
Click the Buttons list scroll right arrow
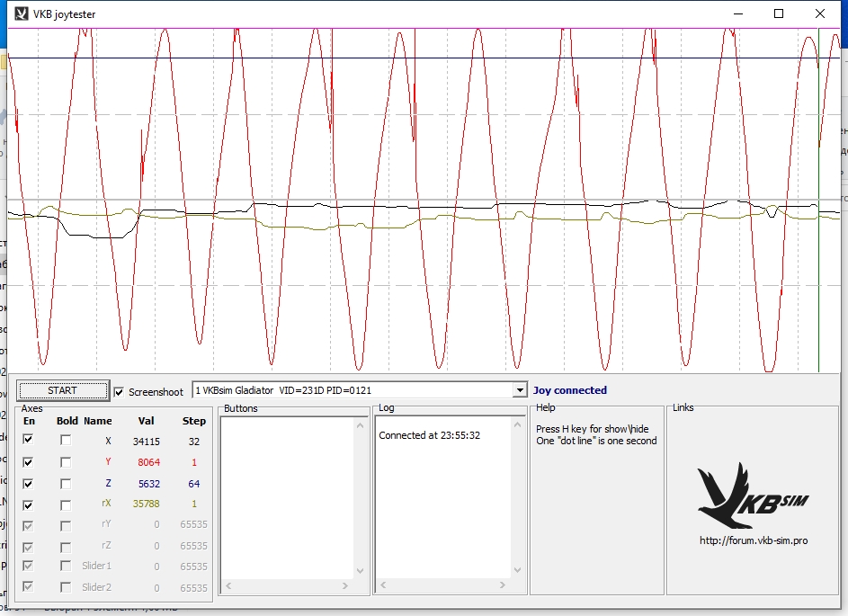click(x=345, y=585)
